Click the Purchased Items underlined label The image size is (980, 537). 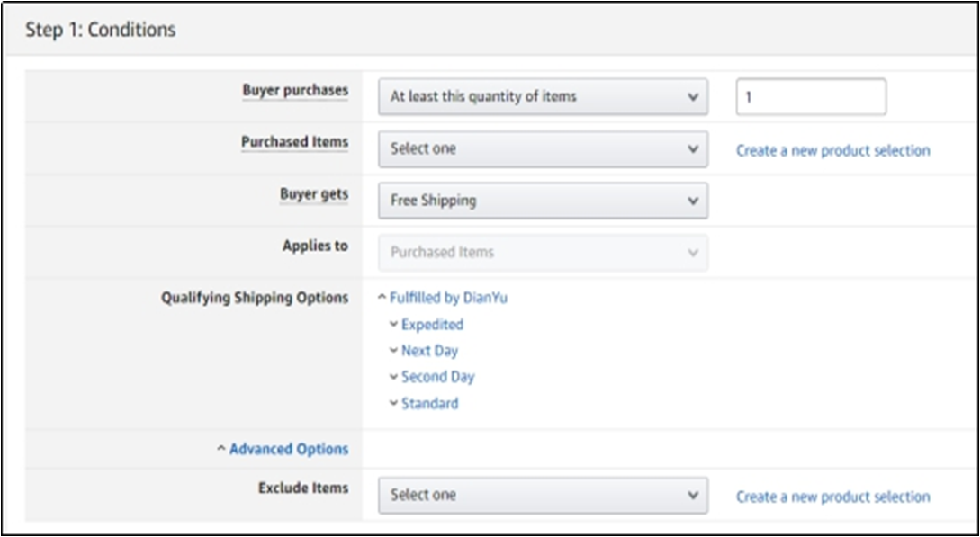click(x=294, y=142)
